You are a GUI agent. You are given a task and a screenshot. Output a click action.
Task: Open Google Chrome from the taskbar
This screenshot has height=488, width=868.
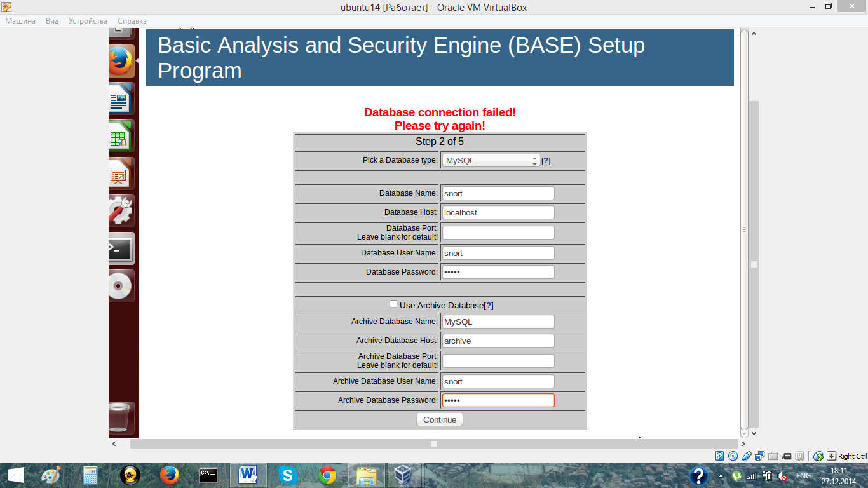[x=327, y=475]
